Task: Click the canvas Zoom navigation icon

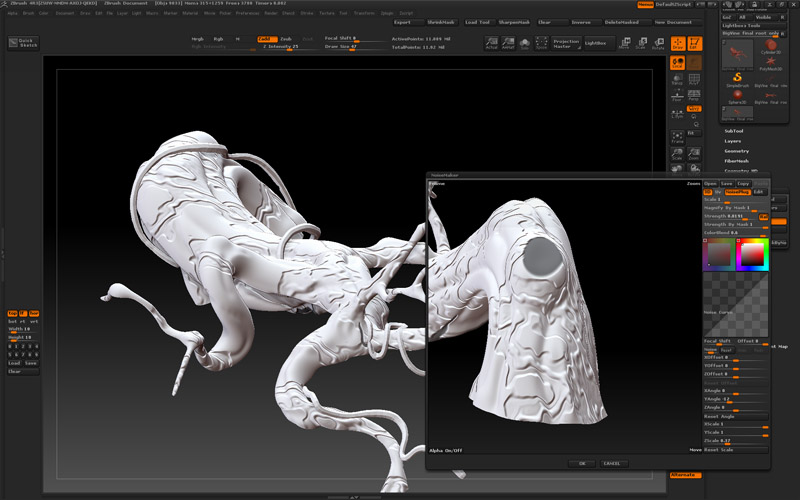Action: click(694, 154)
